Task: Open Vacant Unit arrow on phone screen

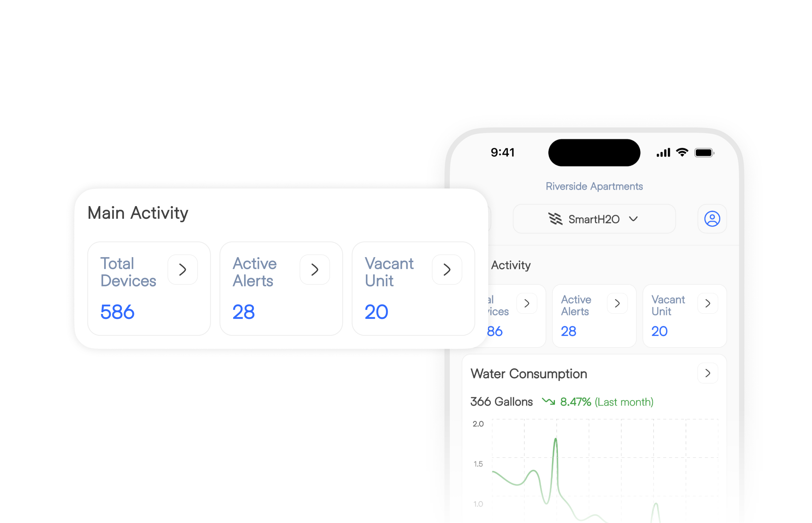Action: pos(707,303)
